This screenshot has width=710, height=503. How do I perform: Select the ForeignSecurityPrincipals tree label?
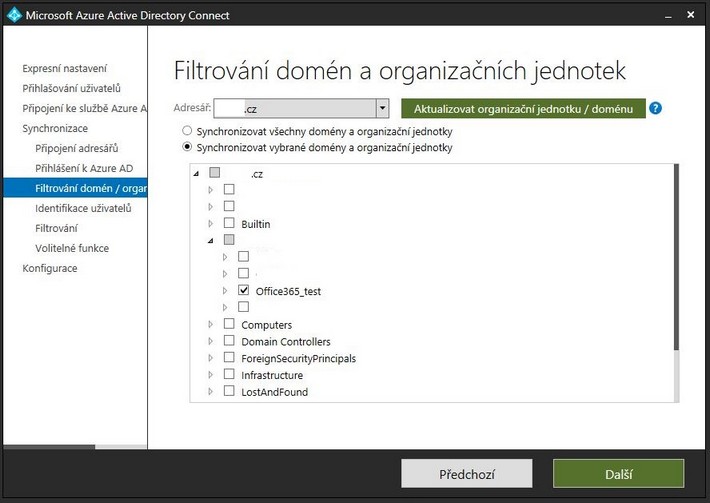click(x=298, y=359)
